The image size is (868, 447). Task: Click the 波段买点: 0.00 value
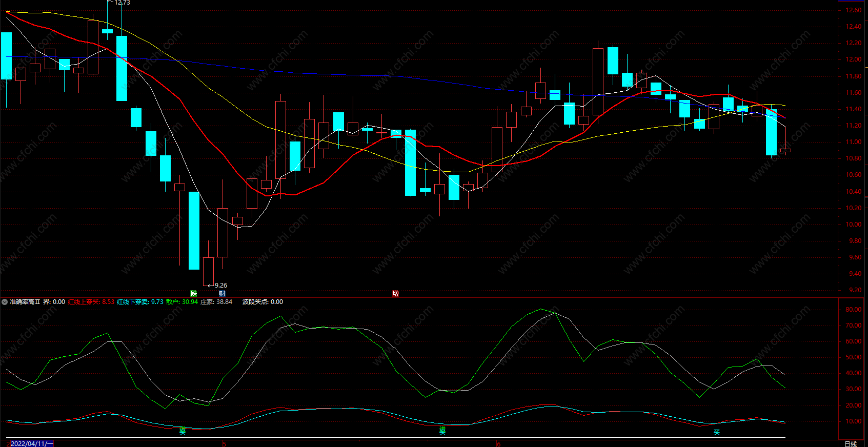(263, 302)
